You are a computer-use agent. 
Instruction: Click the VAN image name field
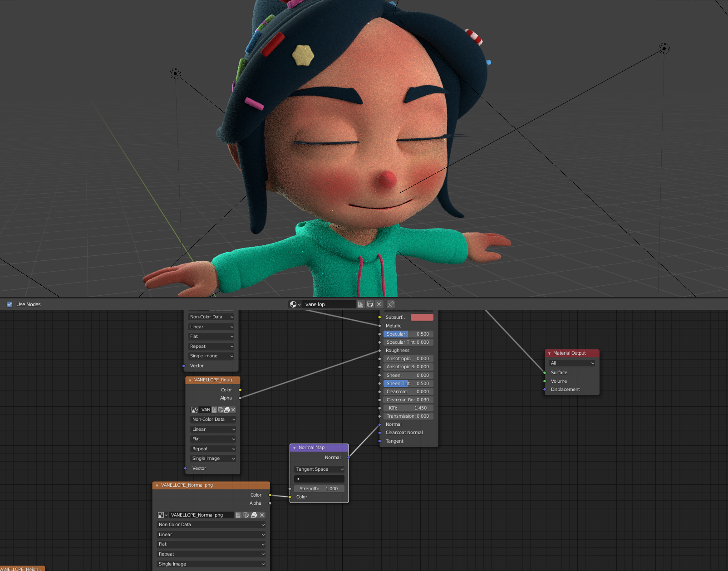pyautogui.click(x=206, y=410)
